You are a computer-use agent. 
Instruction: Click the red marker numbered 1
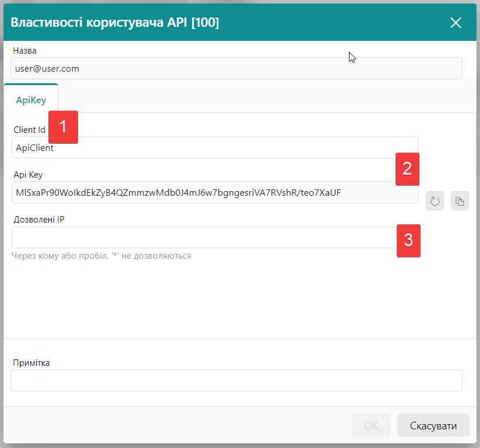tap(63, 126)
